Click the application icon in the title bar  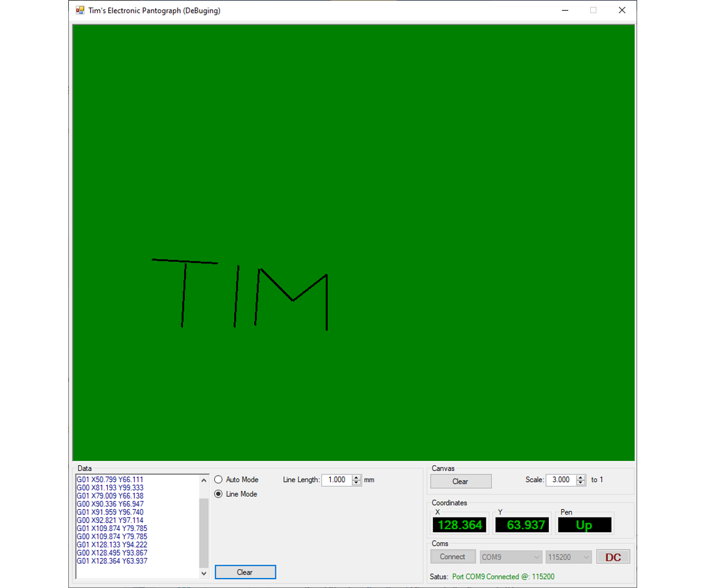click(x=79, y=10)
